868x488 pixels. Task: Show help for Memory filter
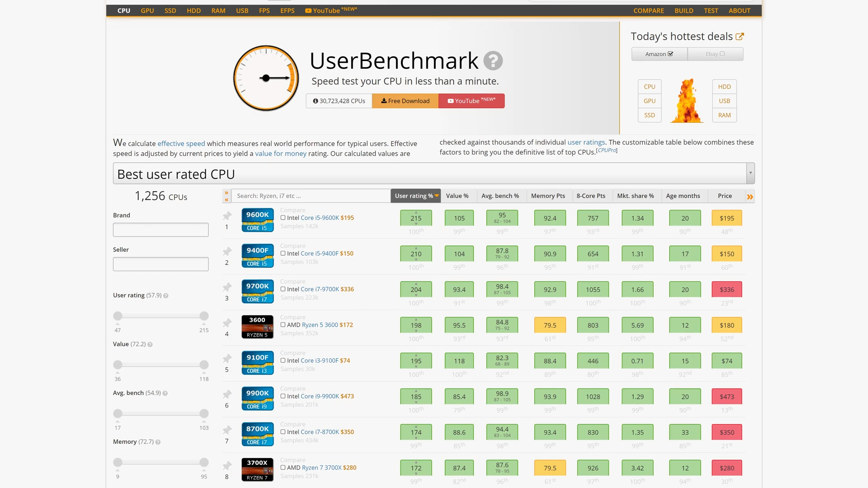click(158, 442)
